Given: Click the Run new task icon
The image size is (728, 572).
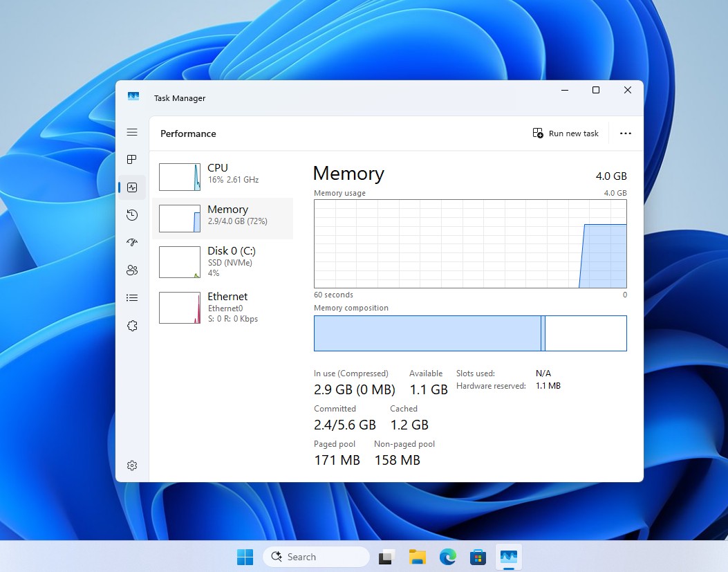Looking at the screenshot, I should [x=538, y=133].
